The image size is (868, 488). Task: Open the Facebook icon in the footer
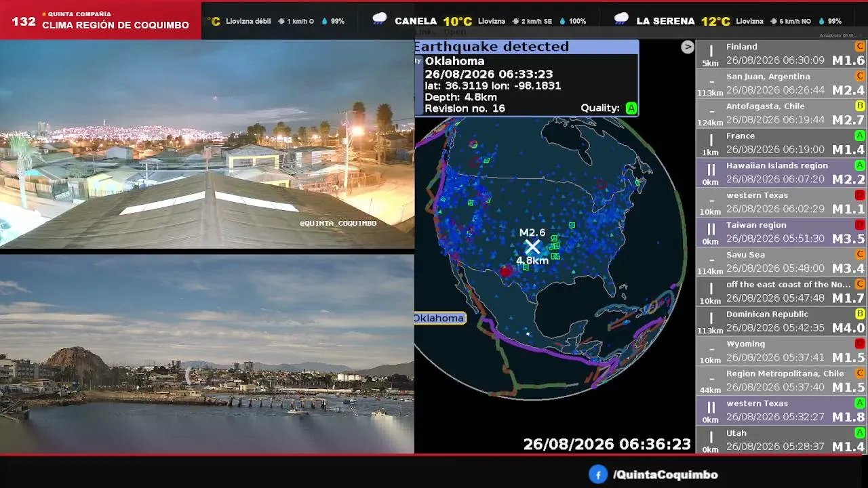coord(597,474)
